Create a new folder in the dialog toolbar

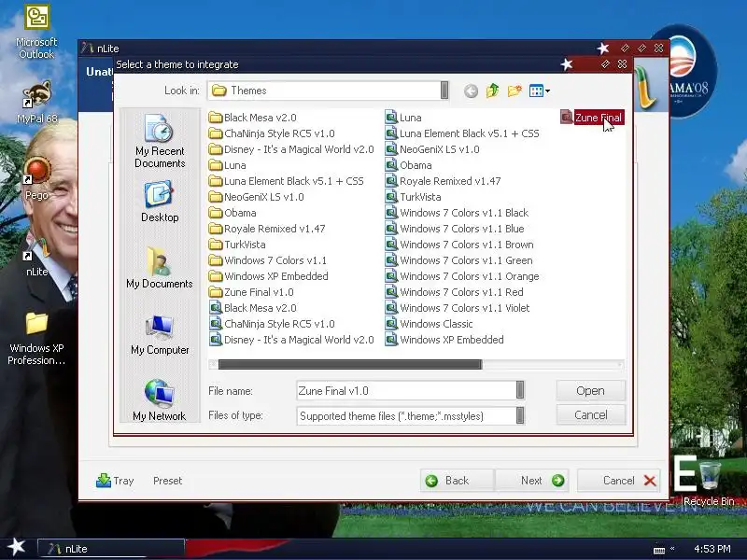coord(514,91)
